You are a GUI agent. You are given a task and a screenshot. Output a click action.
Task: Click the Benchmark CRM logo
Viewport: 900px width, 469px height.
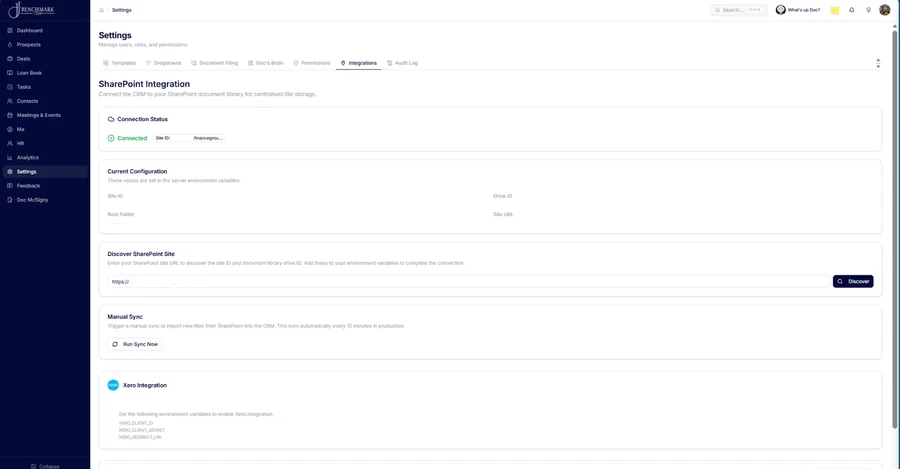point(31,10)
